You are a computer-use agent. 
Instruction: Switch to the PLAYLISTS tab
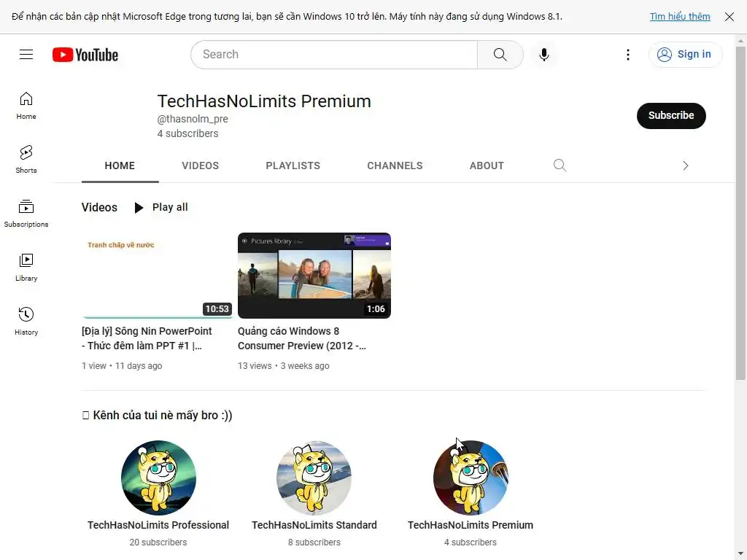pos(293,166)
